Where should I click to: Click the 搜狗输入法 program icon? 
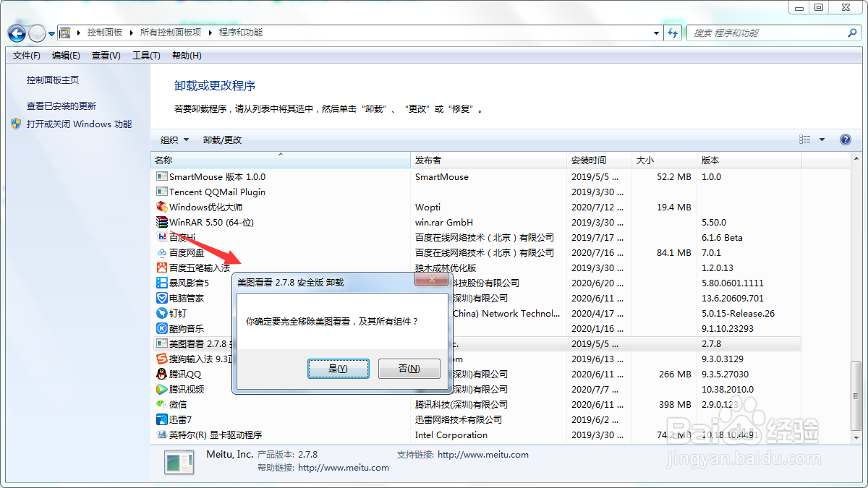162,359
